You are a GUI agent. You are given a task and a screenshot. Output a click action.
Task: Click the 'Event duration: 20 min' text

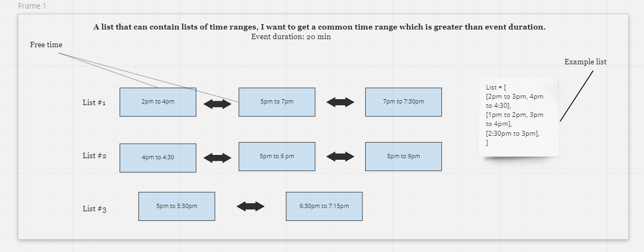pos(291,37)
